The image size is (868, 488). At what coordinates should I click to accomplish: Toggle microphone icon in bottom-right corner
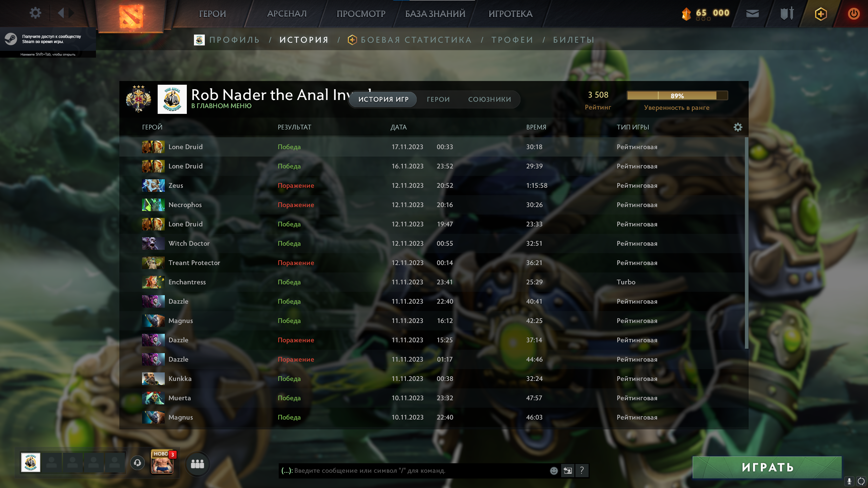[x=849, y=481]
